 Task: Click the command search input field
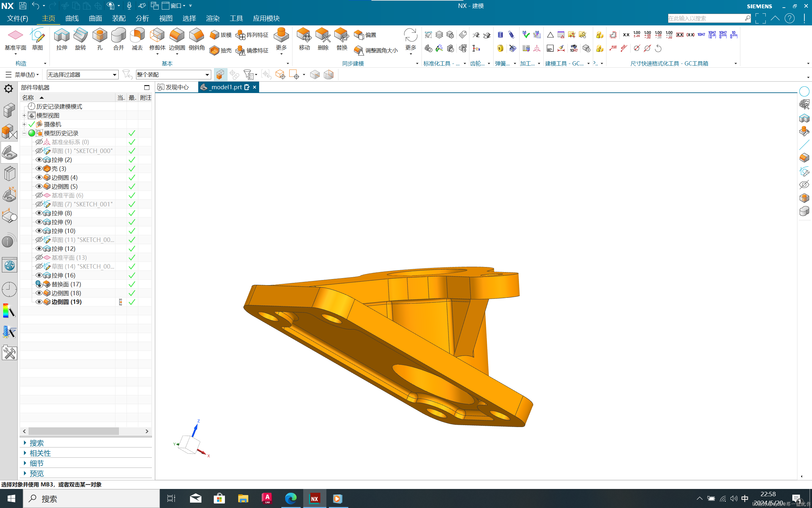(706, 18)
